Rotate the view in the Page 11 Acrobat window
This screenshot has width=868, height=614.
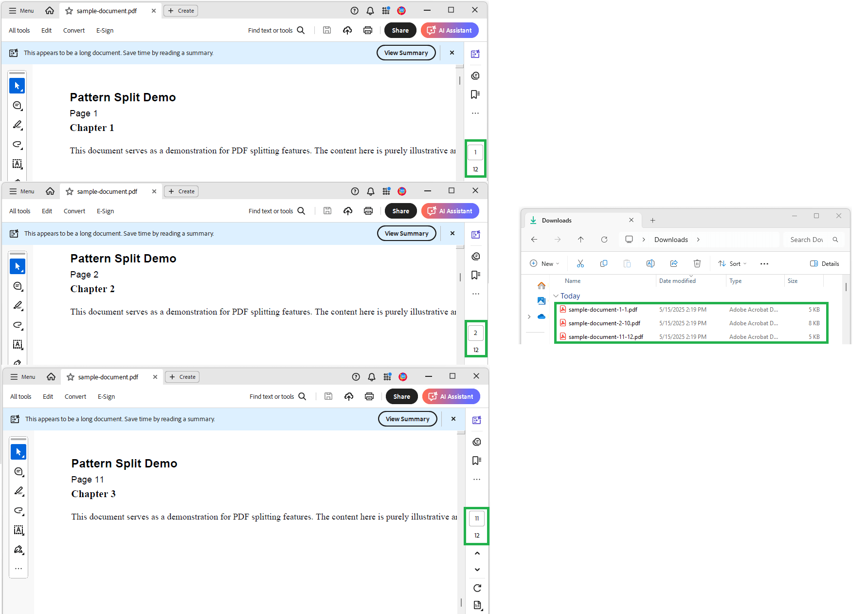[x=477, y=588]
